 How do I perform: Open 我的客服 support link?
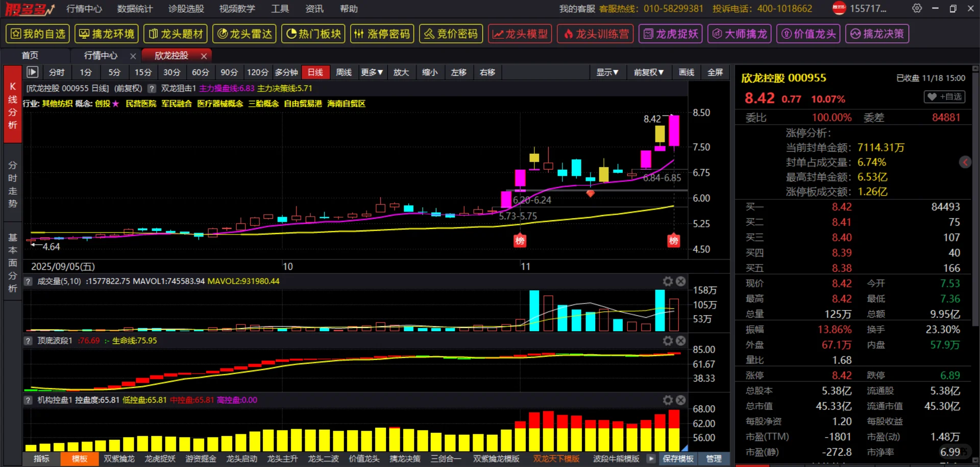(x=577, y=9)
